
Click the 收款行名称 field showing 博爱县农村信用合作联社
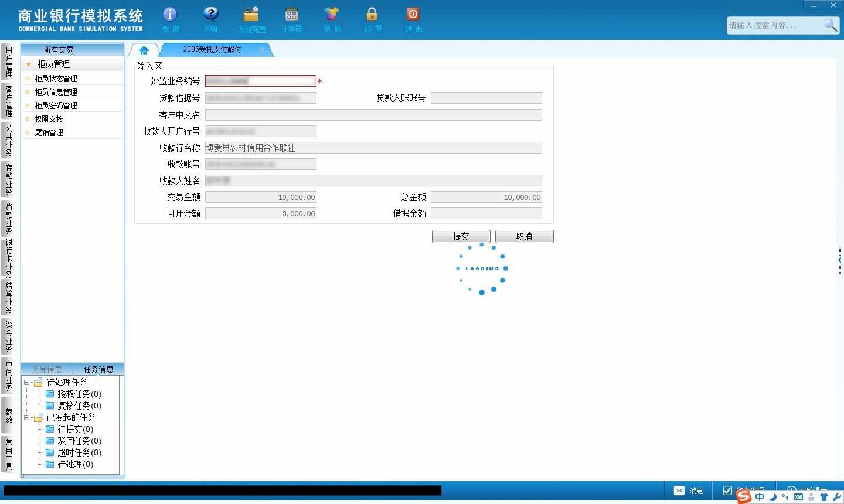(373, 148)
